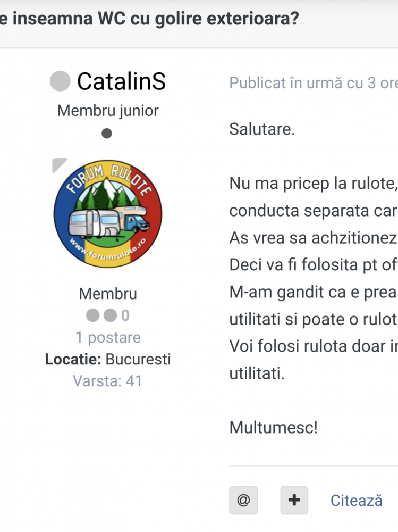Open CatalinS user profile name

tap(121, 82)
